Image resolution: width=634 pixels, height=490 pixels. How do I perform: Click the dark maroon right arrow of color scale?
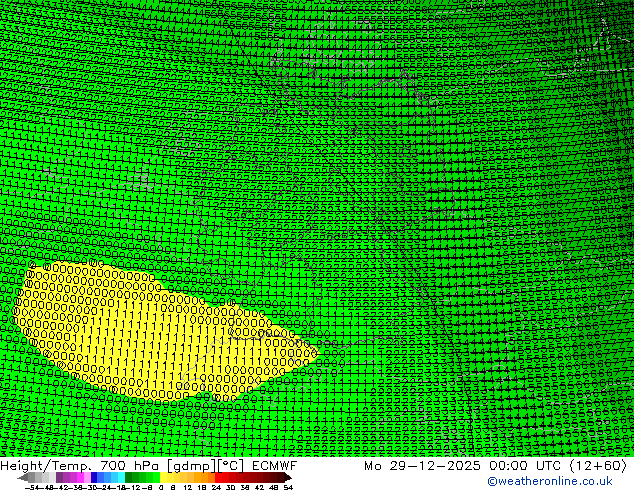(288, 477)
